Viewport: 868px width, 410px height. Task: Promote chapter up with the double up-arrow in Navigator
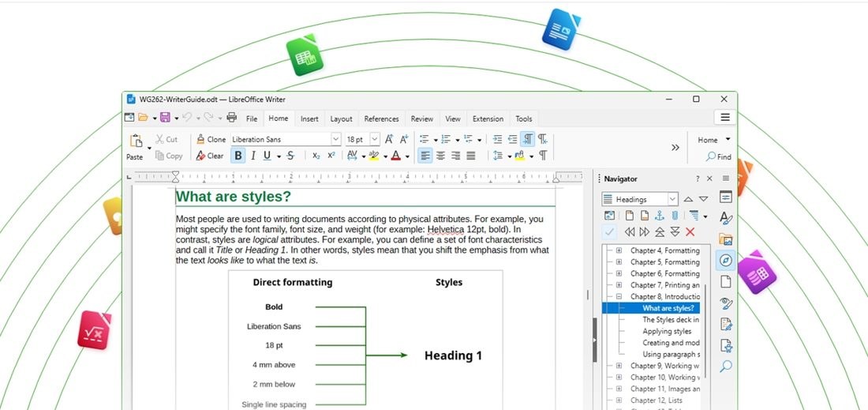[660, 232]
